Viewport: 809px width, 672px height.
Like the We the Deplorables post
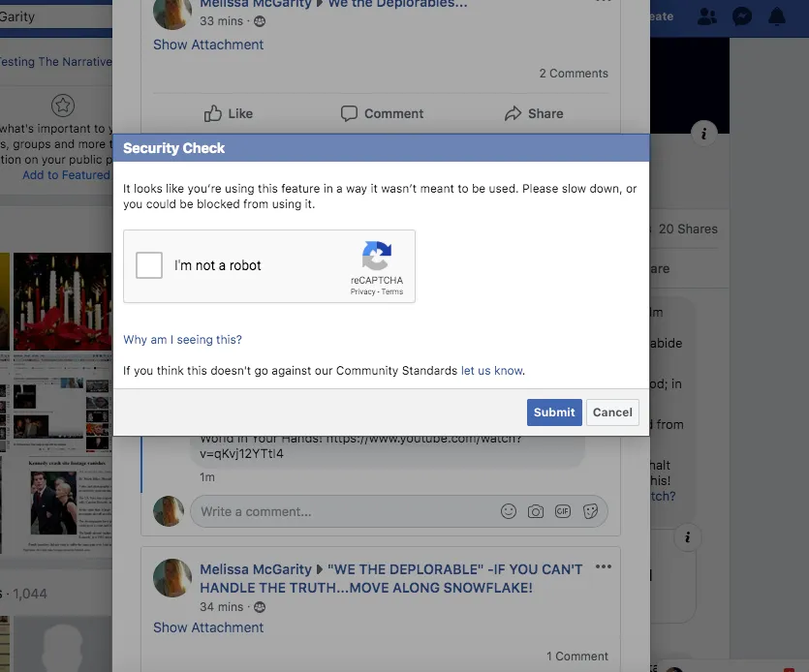coord(228,113)
